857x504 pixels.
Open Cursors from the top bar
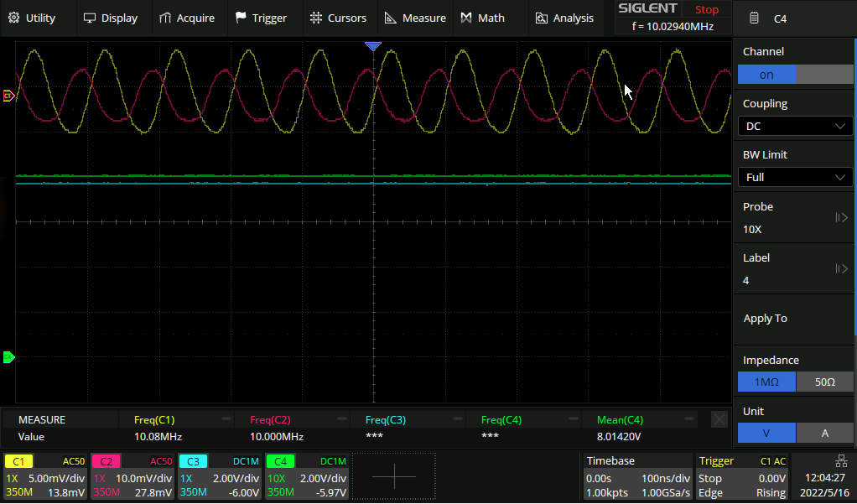[338, 18]
